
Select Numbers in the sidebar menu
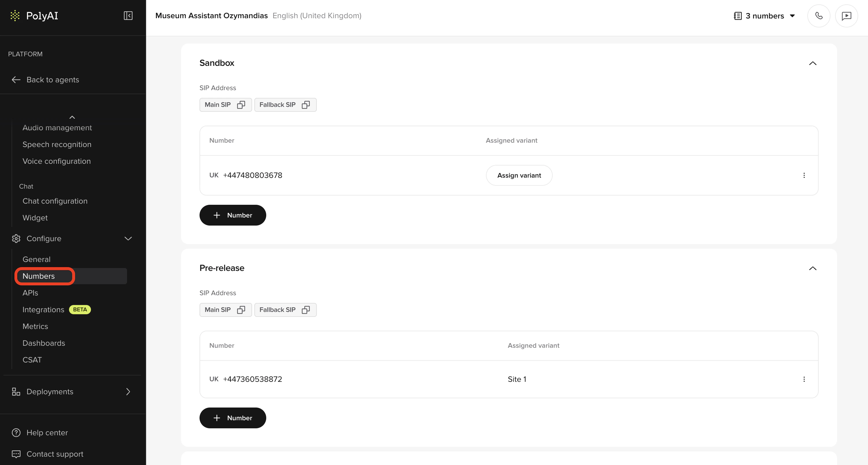click(x=39, y=276)
